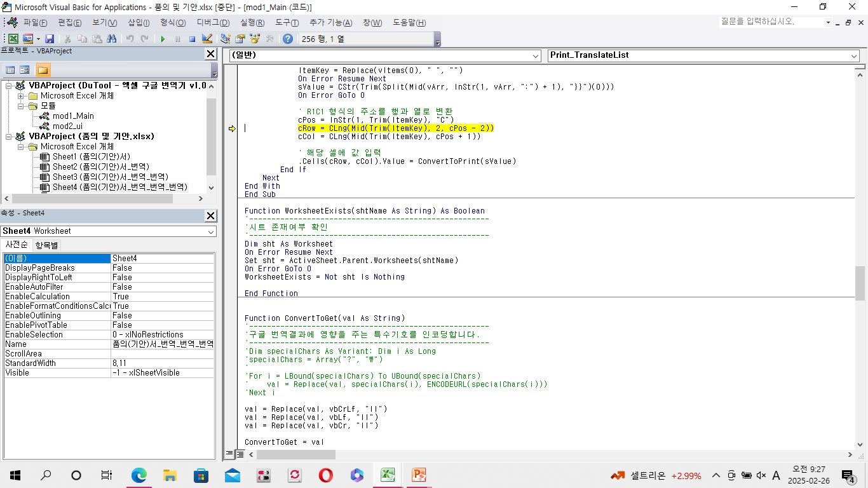Image resolution: width=868 pixels, height=488 pixels.
Task: Open the Object Browser toolbar icon
Action: [x=255, y=39]
